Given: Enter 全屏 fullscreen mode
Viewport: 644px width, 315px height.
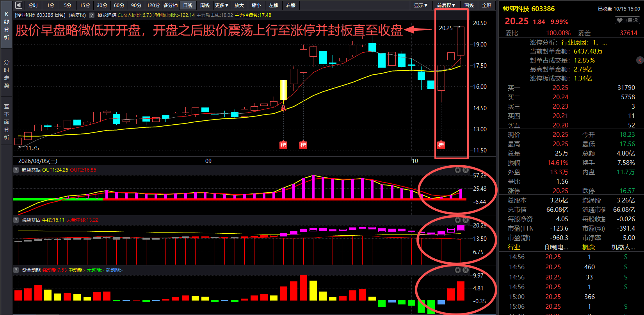Looking at the screenshot, I should [487, 5].
